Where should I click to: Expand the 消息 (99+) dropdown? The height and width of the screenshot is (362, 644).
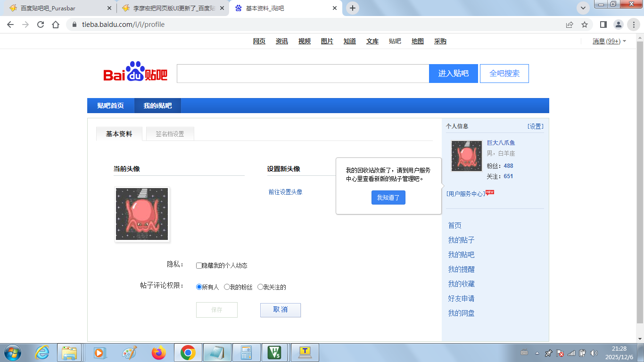(x=609, y=41)
